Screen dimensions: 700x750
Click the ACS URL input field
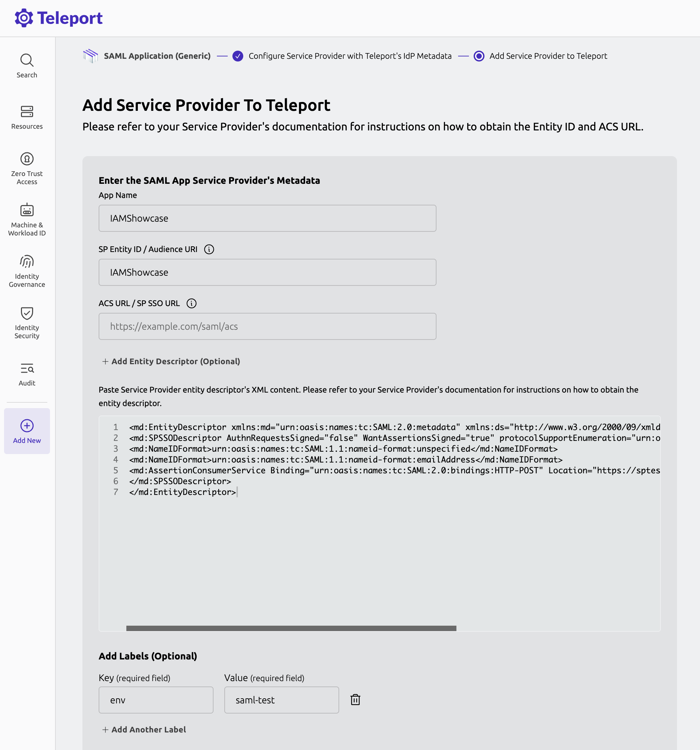(x=267, y=326)
